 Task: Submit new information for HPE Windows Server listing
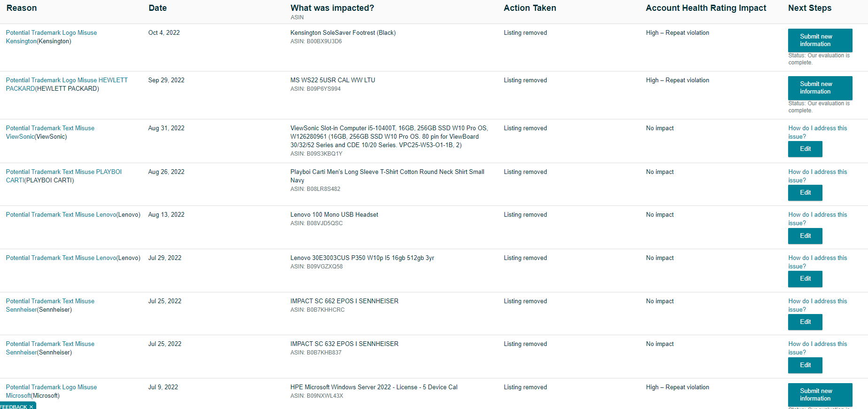point(820,394)
